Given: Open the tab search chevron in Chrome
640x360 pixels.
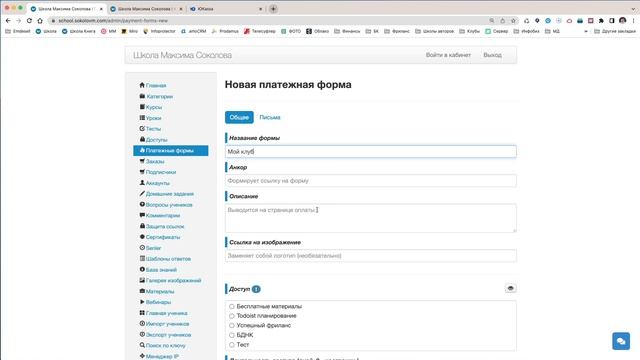Looking at the screenshot, I should pyautogui.click(x=633, y=9).
